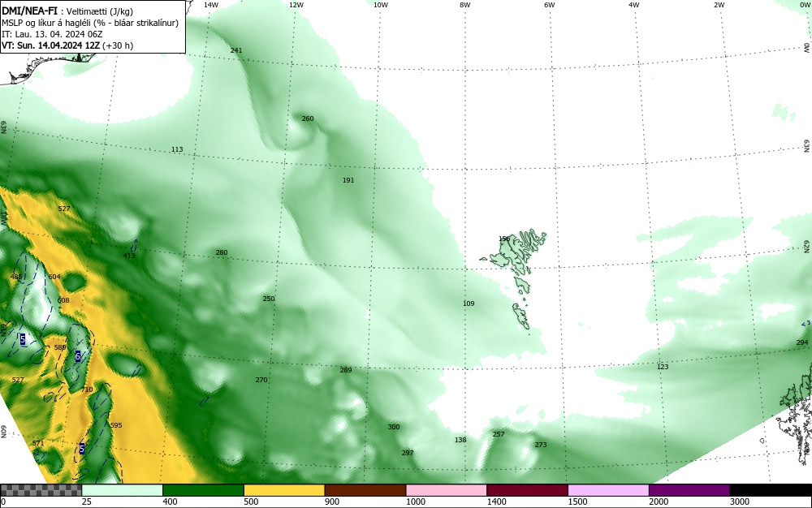Pick the lavender 1500-2000 legend swatch
812x508 pixels.
(608, 490)
